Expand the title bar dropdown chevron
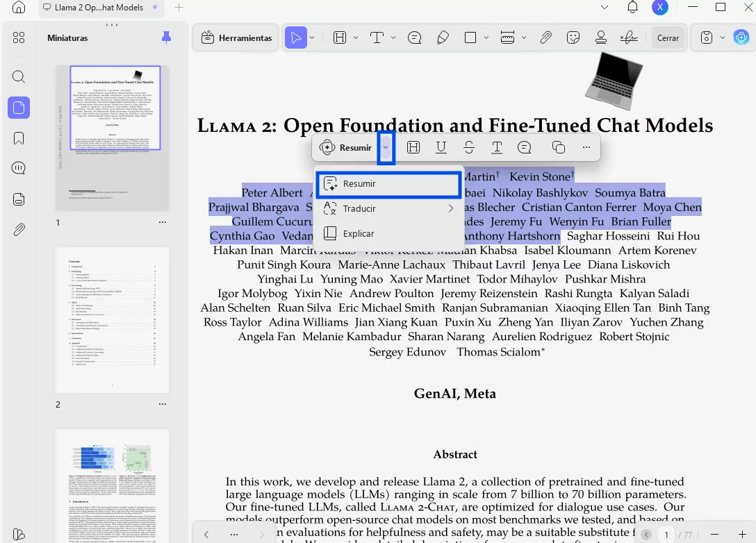 point(604,7)
